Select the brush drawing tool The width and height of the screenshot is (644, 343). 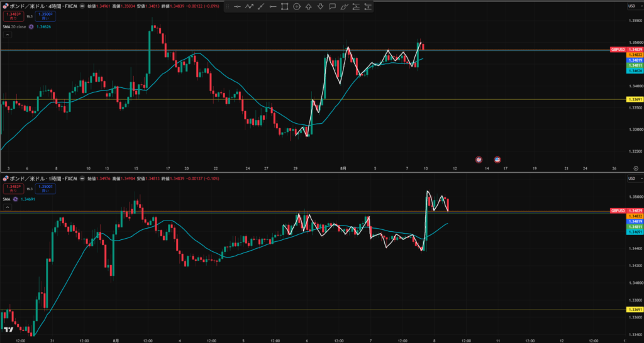pos(345,6)
